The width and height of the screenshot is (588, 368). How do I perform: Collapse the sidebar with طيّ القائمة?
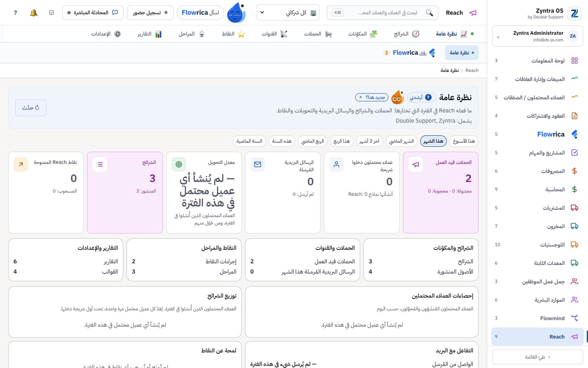[x=537, y=357]
